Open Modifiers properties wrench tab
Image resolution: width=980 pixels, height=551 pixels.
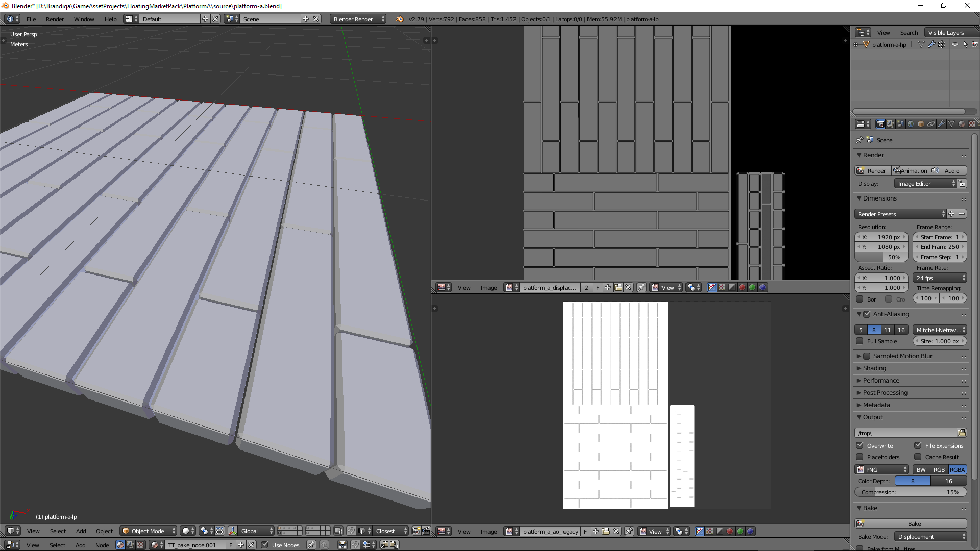tap(941, 124)
